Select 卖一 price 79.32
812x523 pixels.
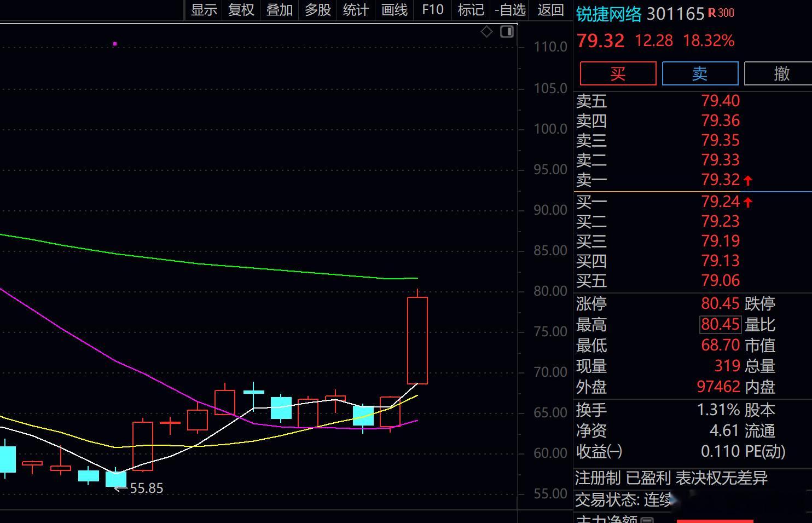click(721, 180)
